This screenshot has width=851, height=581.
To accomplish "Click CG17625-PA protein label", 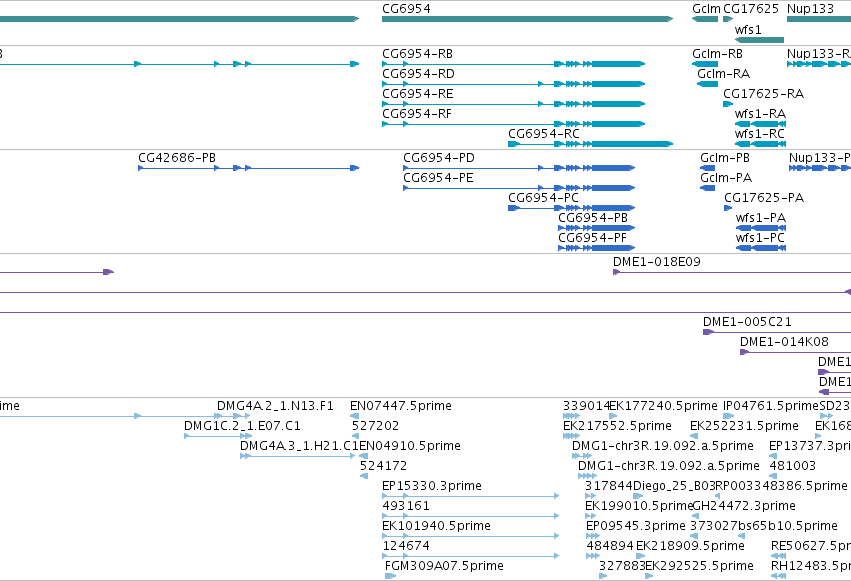I will click(x=764, y=198).
